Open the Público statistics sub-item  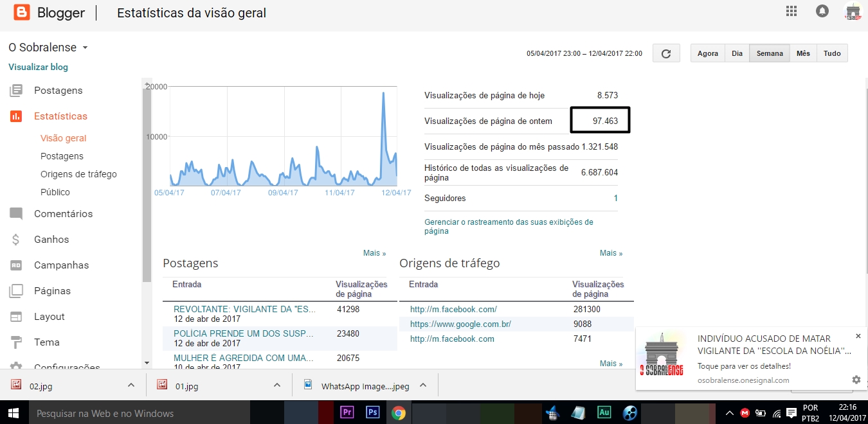pyautogui.click(x=55, y=192)
